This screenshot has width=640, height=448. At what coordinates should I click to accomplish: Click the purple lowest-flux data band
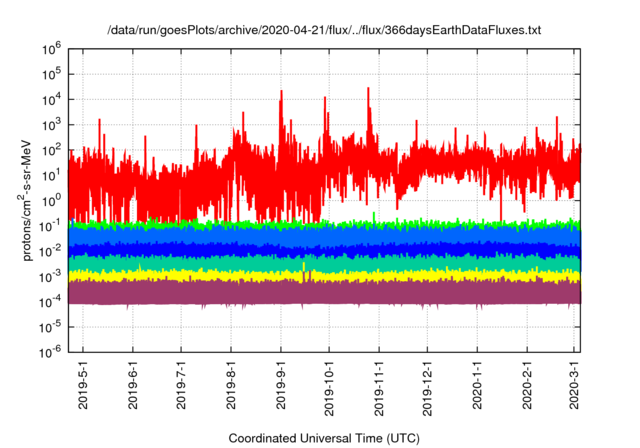pyautogui.click(x=324, y=293)
